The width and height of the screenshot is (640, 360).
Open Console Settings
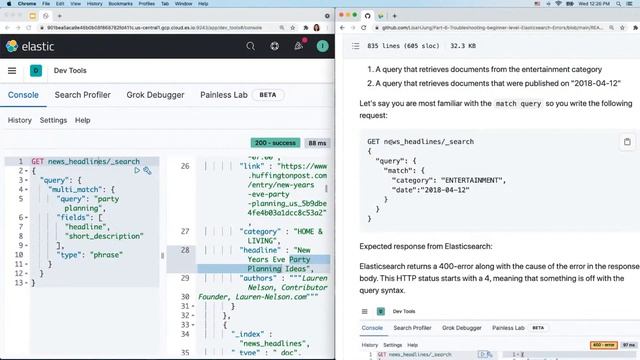click(x=53, y=120)
